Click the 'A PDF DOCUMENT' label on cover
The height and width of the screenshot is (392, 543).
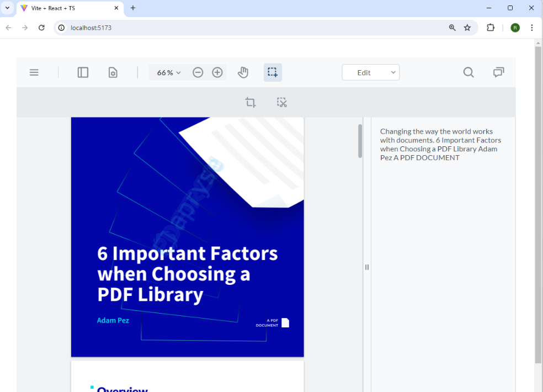(267, 323)
